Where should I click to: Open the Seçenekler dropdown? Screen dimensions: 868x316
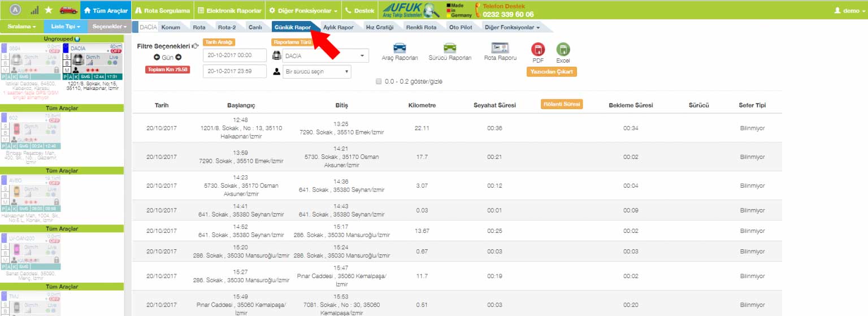109,27
